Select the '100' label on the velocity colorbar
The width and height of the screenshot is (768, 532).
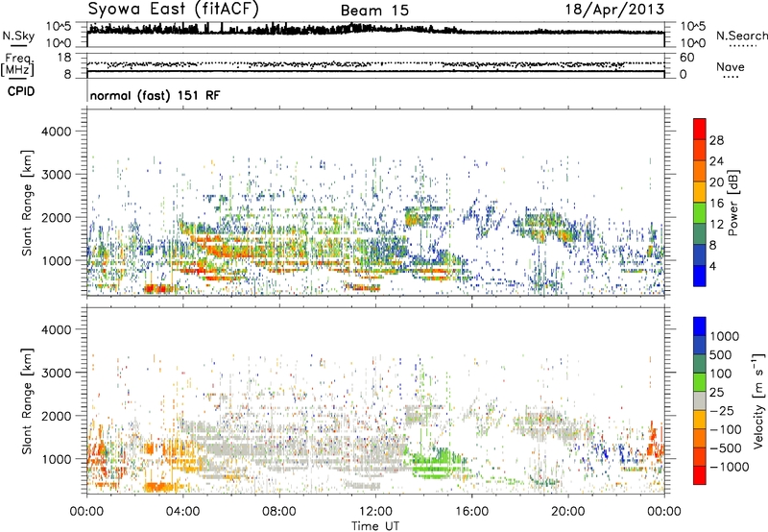point(723,374)
